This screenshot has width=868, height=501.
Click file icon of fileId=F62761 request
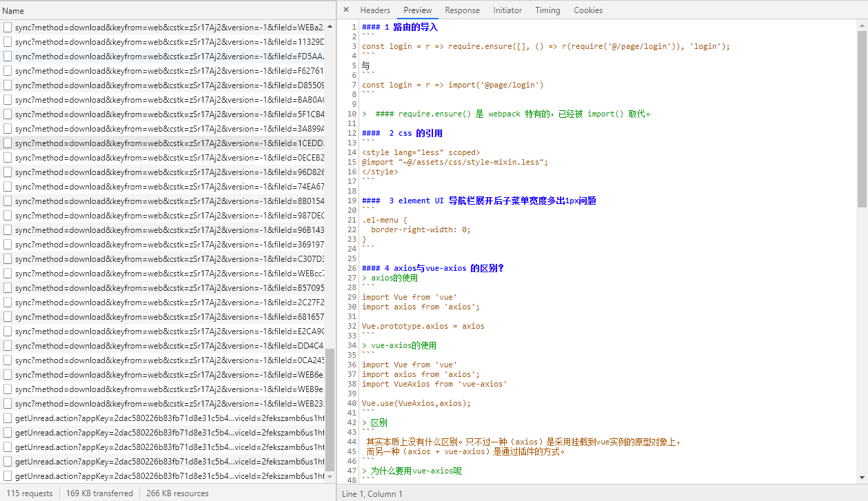[x=8, y=70]
